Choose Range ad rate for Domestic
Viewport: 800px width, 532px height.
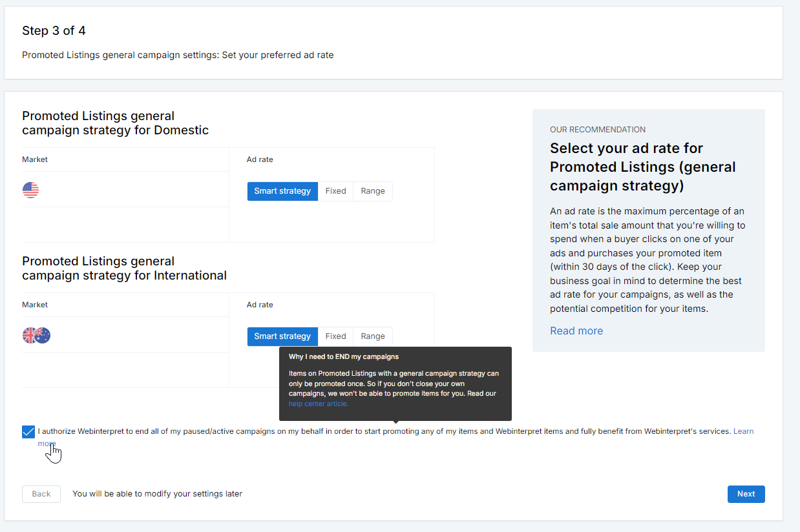pyautogui.click(x=373, y=191)
